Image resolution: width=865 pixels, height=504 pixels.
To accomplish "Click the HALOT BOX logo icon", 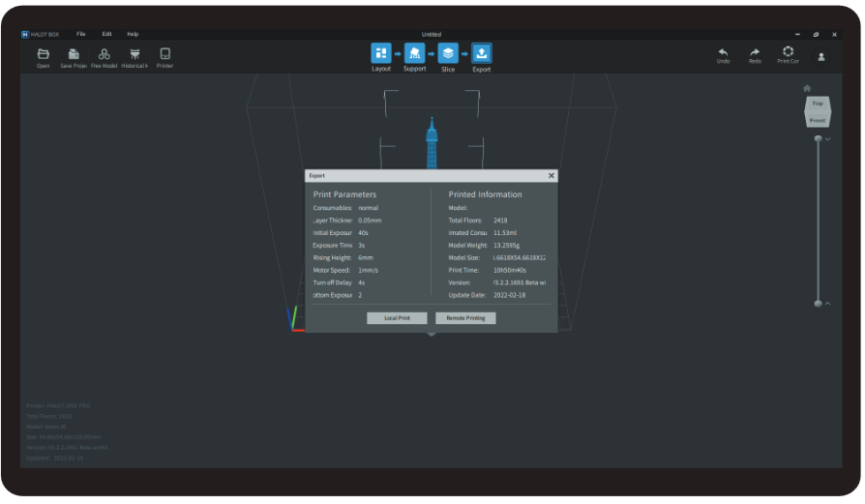I will (25, 34).
